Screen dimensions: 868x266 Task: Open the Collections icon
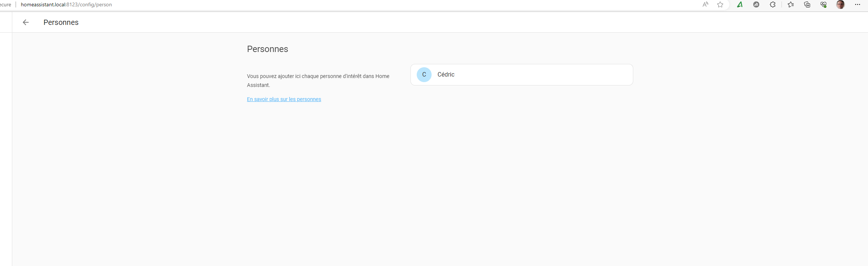coord(807,4)
